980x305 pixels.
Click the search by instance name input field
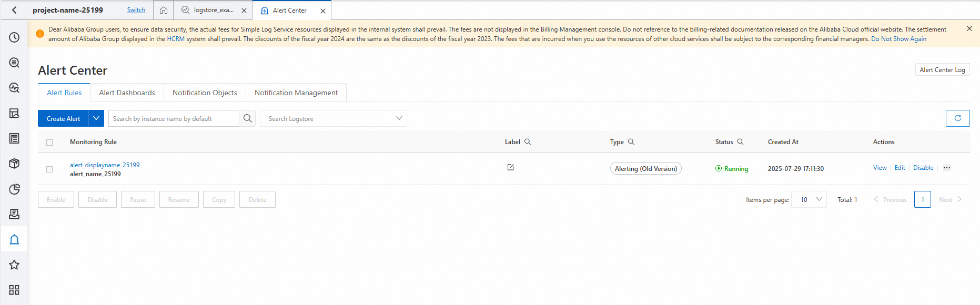[174, 118]
